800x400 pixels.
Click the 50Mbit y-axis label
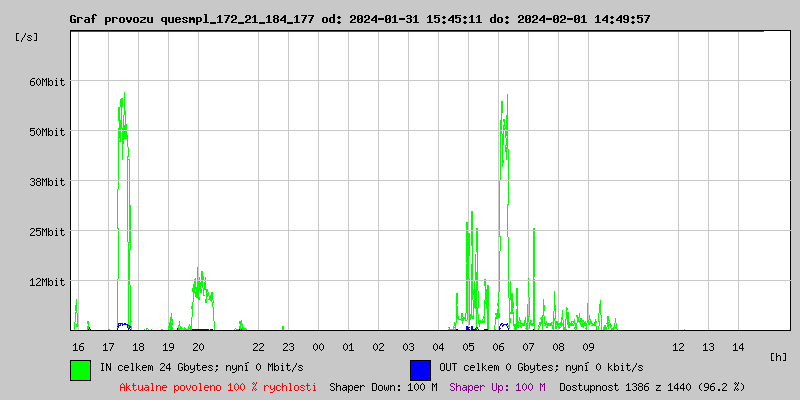46,132
